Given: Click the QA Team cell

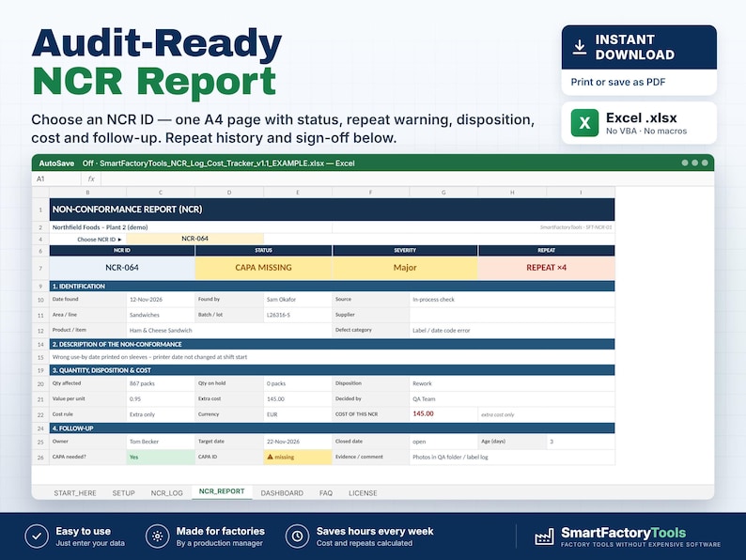Looking at the screenshot, I should pyautogui.click(x=512, y=398).
